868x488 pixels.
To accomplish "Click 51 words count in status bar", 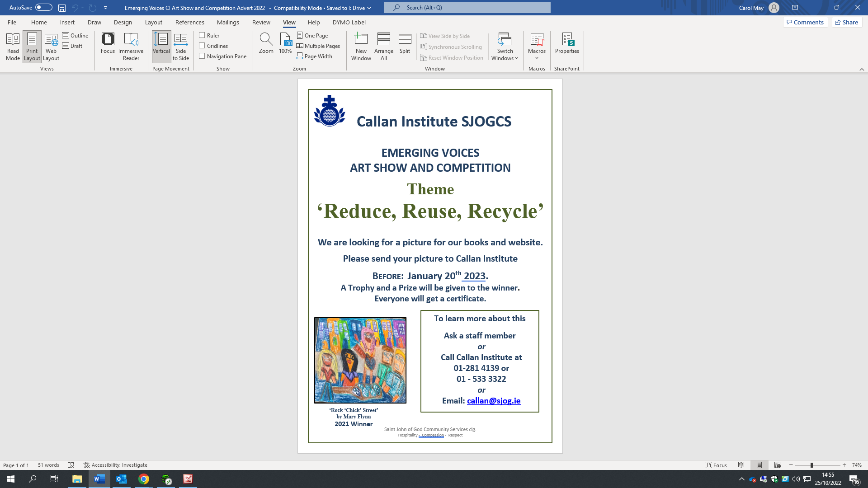I will 48,465.
